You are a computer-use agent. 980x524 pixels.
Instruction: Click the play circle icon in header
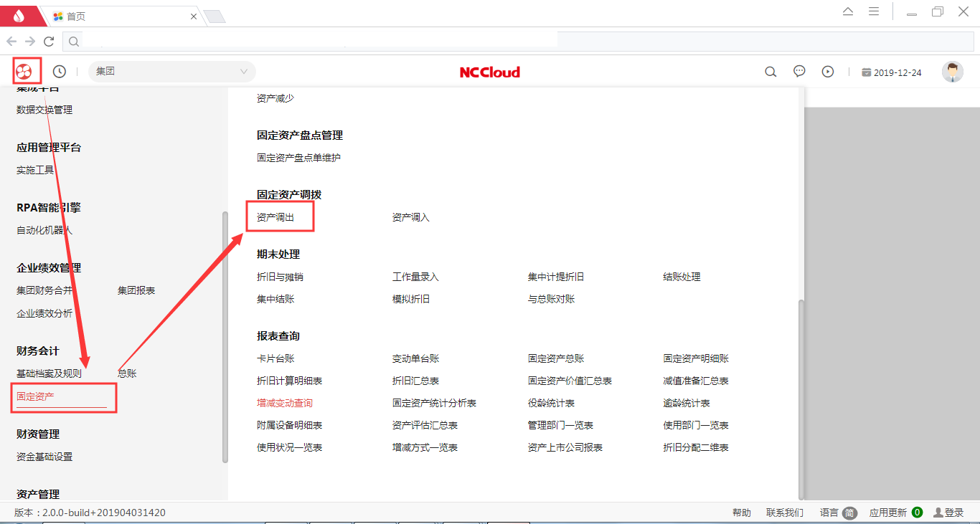pos(828,72)
